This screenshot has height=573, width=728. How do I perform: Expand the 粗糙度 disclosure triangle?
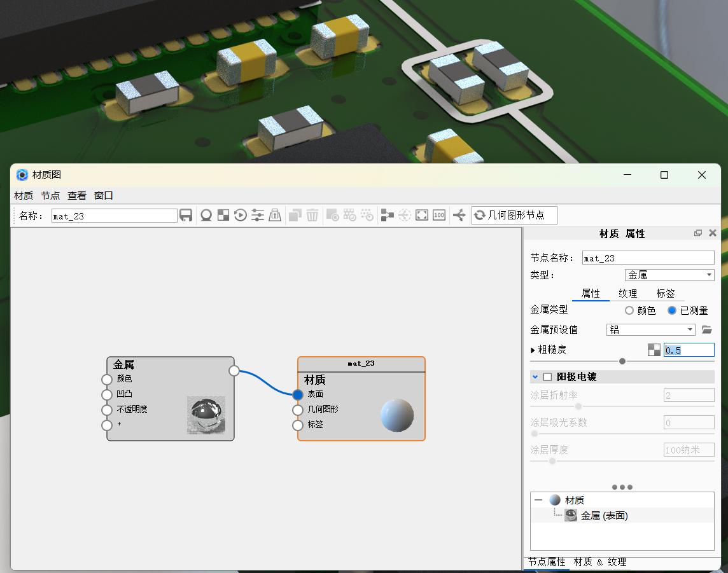pyautogui.click(x=534, y=349)
